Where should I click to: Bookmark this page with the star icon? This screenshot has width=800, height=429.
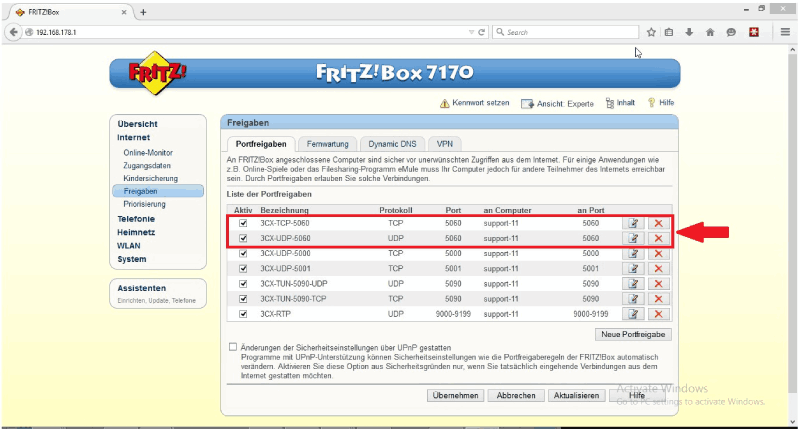click(651, 32)
